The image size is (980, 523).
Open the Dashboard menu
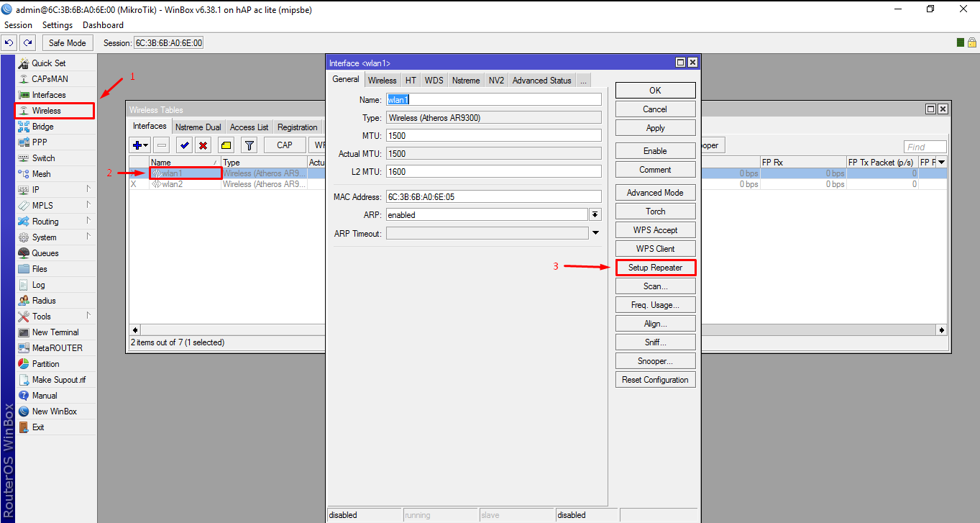[104, 25]
